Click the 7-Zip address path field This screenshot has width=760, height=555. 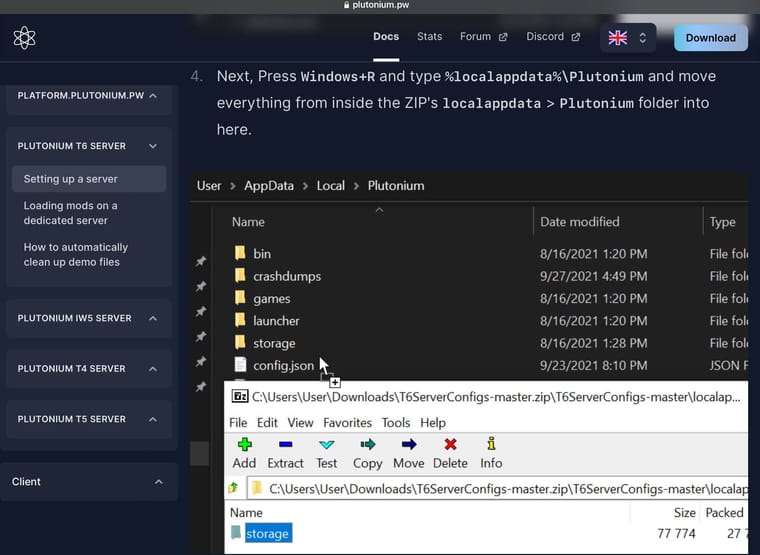(x=498, y=489)
